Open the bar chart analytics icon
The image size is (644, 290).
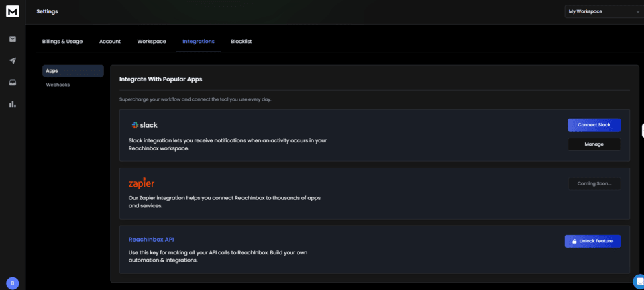[x=12, y=104]
